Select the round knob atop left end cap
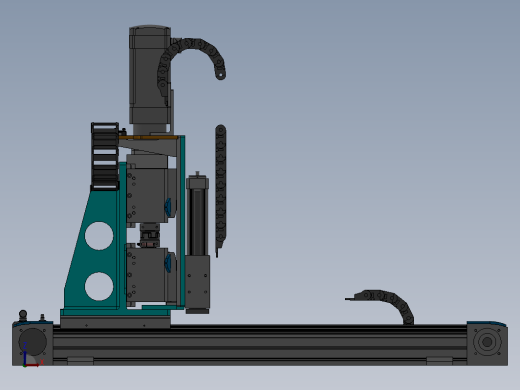Image resolution: width=520 pixels, height=390 pixels. click(x=23, y=314)
